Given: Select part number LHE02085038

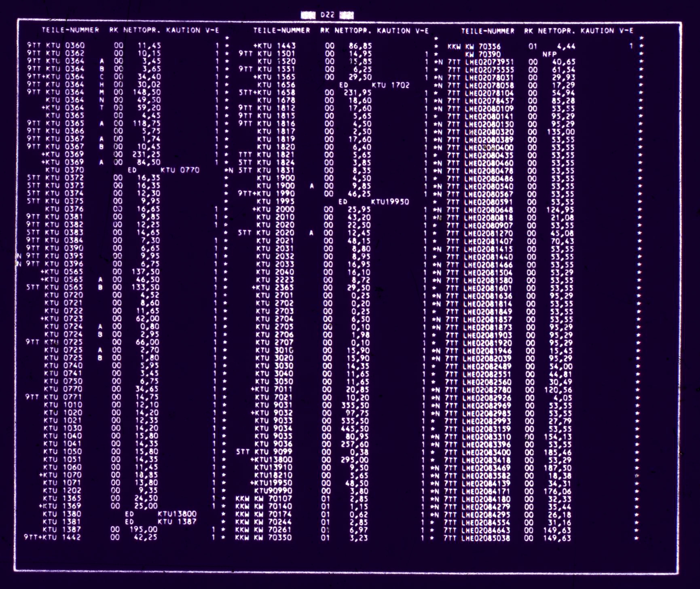Looking at the screenshot, I should click(486, 538).
